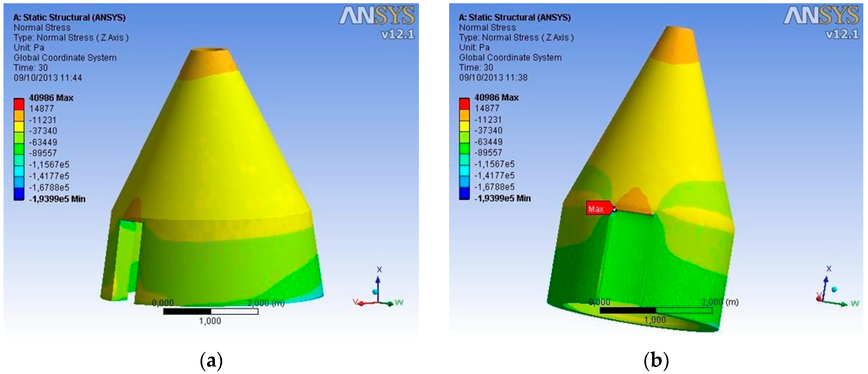Click the '-37340' legend value in panel a
The width and height of the screenshot is (868, 374).
point(43,131)
